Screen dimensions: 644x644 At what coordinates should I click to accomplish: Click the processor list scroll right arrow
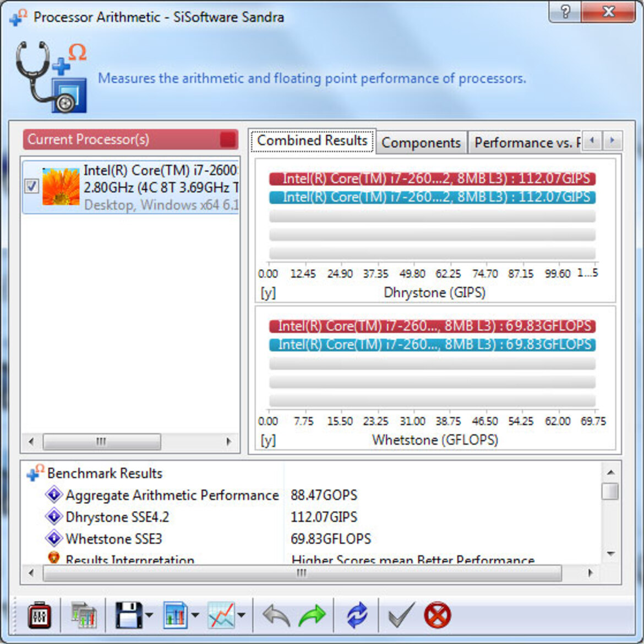coord(229,441)
